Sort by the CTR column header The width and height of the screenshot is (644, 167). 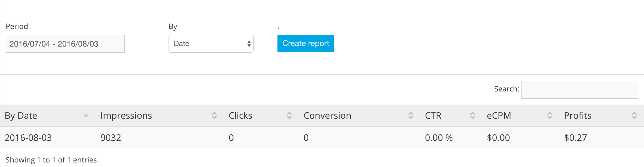433,116
